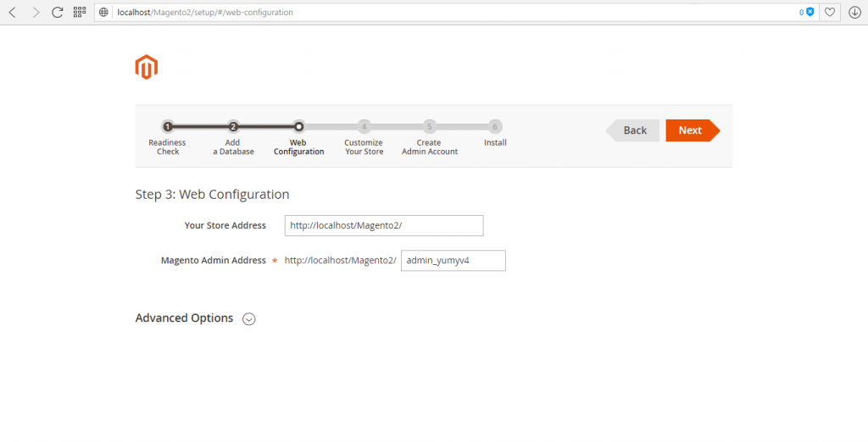The image size is (868, 442).
Task: Open the speed dial grid icon
Action: pyautogui.click(x=79, y=12)
